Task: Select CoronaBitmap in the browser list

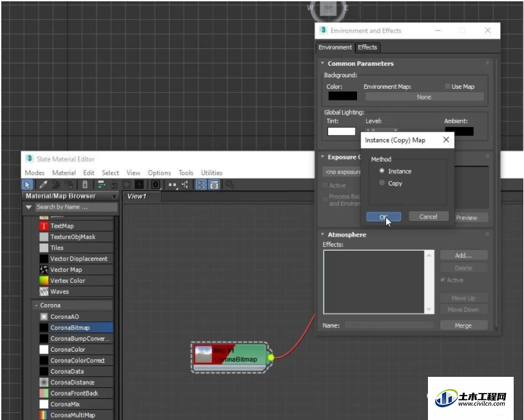Action: click(76, 327)
